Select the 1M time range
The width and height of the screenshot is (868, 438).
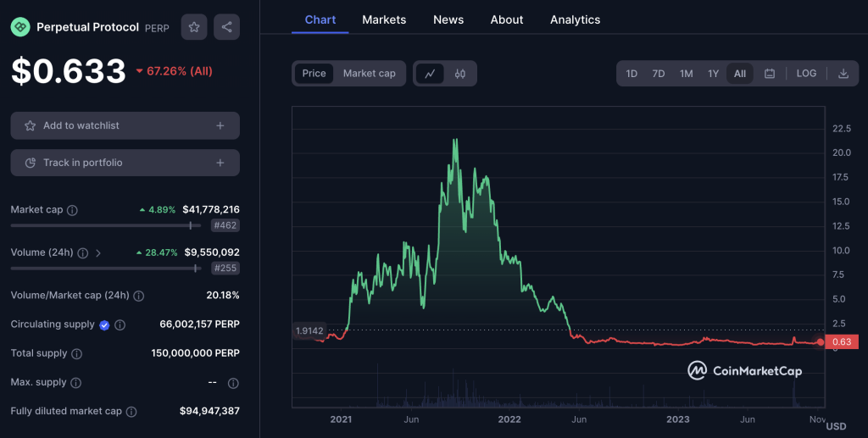pyautogui.click(x=687, y=74)
